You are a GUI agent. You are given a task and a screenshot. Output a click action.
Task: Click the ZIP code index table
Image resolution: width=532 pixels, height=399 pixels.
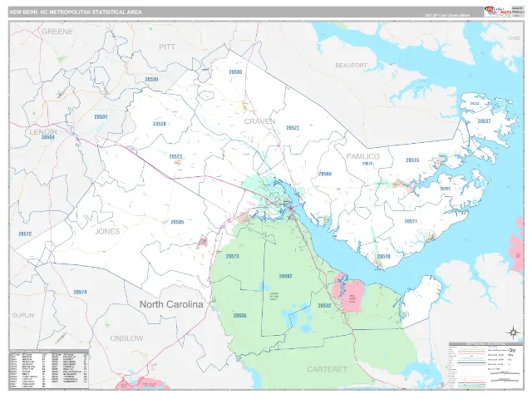[x=49, y=369]
